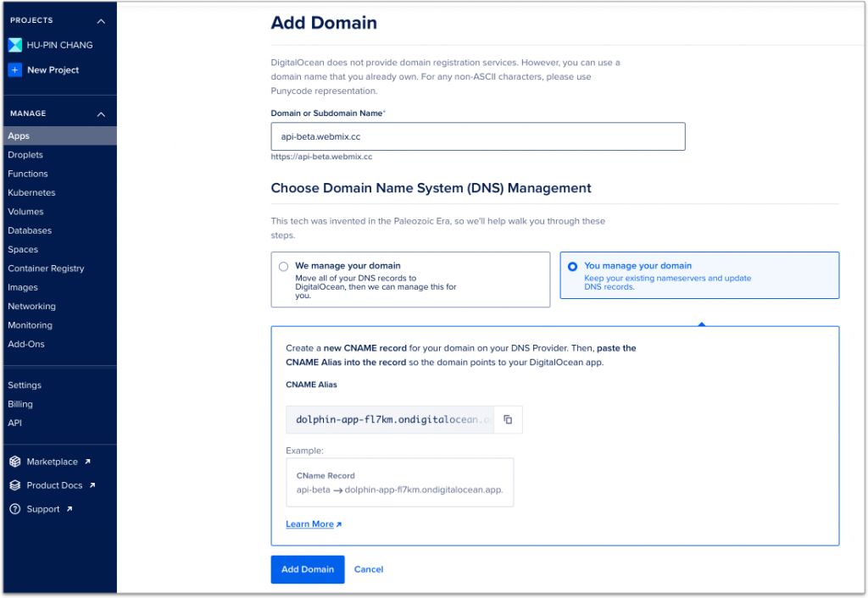868x598 pixels.
Task: Open the Marketplace link text
Action: [x=52, y=462]
